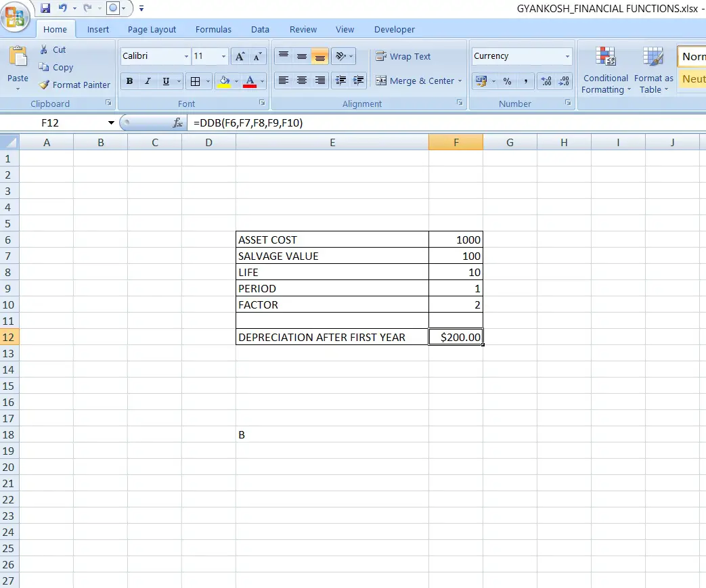Image resolution: width=706 pixels, height=588 pixels.
Task: Apply Accounting Number Format icon
Action: 481,81
